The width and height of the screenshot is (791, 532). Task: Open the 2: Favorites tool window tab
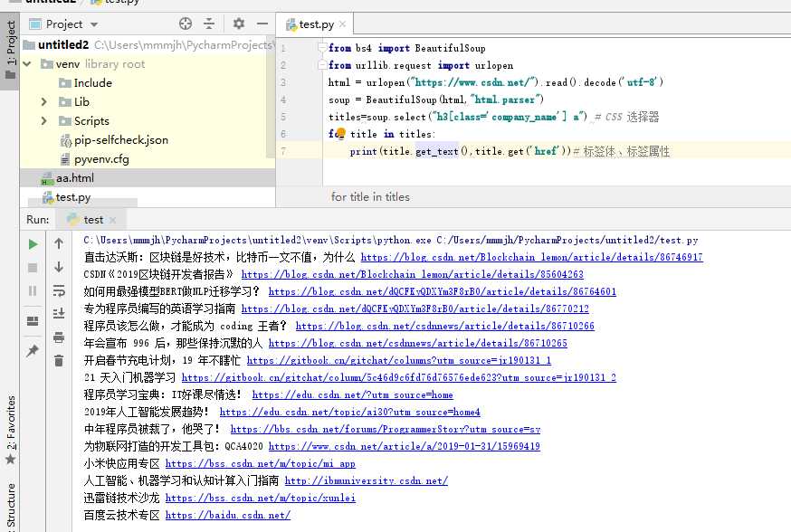10,430
